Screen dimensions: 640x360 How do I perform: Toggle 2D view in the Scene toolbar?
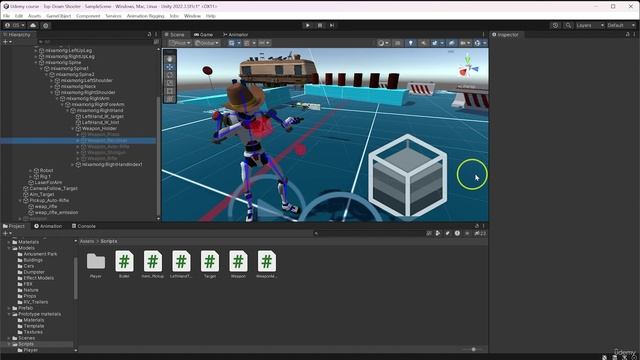(397, 43)
